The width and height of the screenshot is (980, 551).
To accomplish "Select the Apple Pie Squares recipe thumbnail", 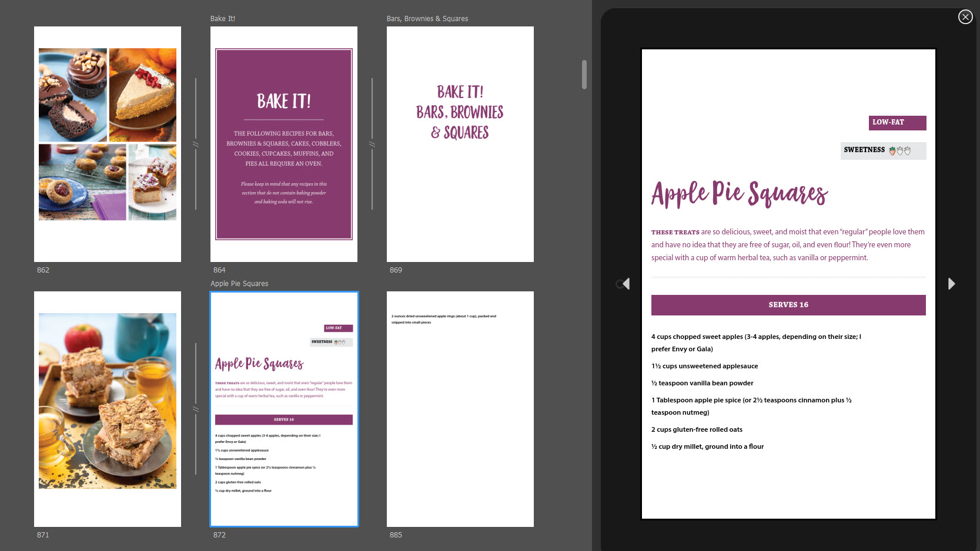I will [x=284, y=409].
